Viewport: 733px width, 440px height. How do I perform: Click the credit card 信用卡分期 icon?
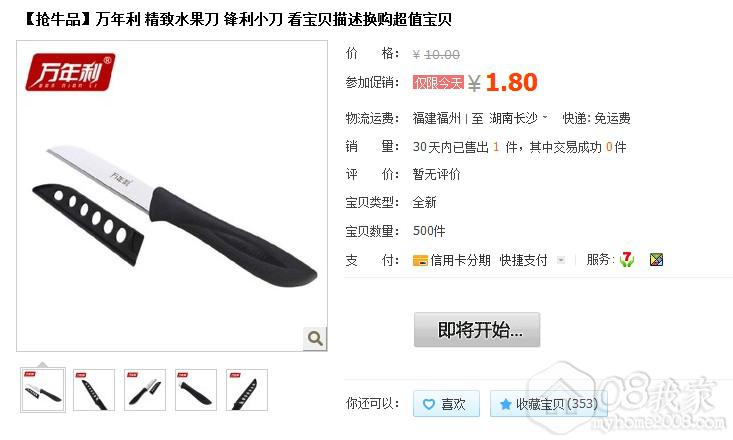point(420,260)
